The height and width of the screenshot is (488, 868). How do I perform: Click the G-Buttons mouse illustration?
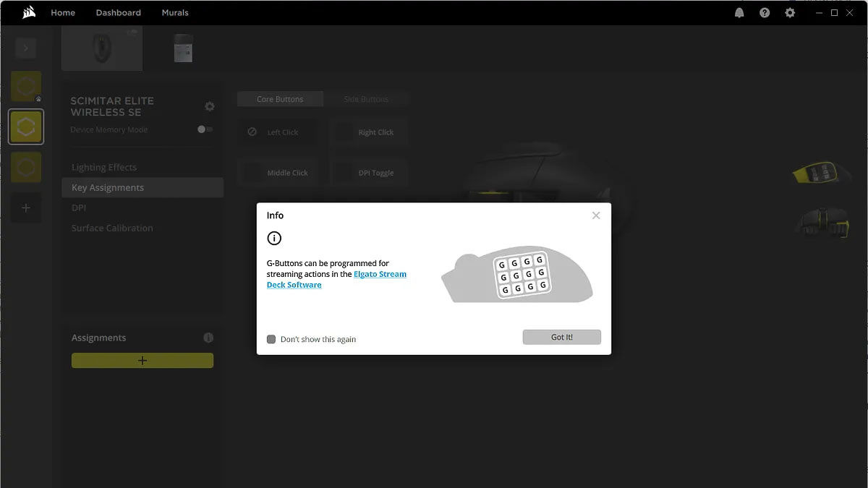pos(517,275)
